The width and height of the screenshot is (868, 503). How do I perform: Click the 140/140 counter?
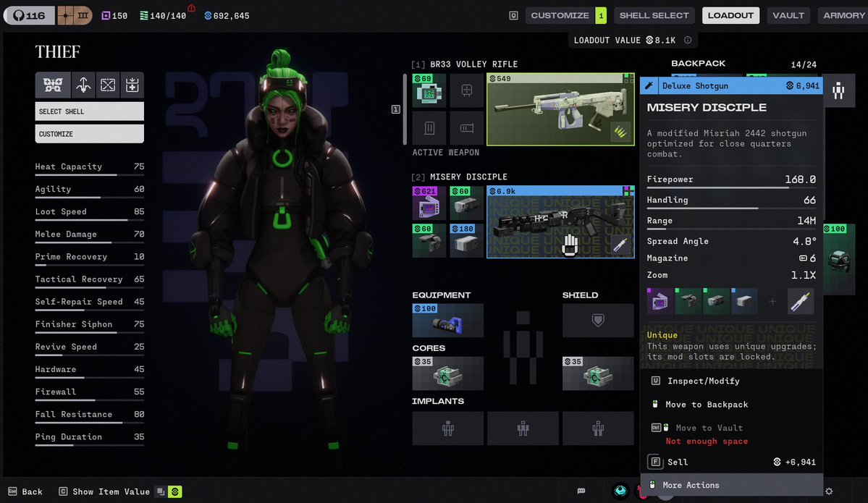tap(164, 15)
